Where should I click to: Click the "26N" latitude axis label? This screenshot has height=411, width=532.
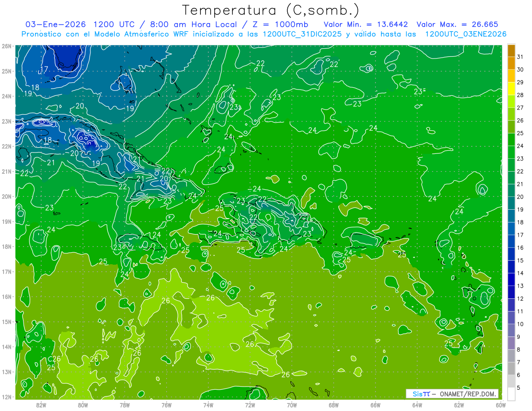pyautogui.click(x=7, y=46)
